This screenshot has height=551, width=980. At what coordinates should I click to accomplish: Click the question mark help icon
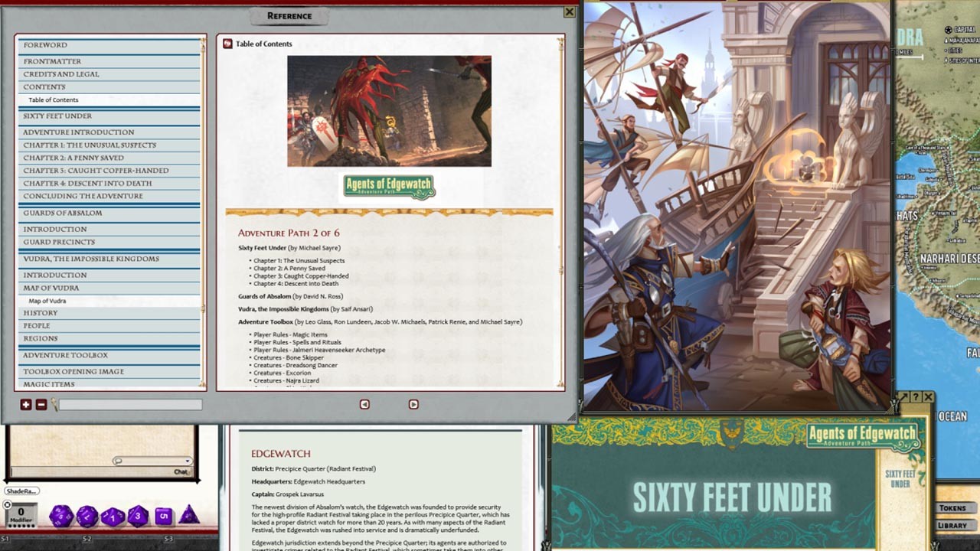[x=916, y=396]
